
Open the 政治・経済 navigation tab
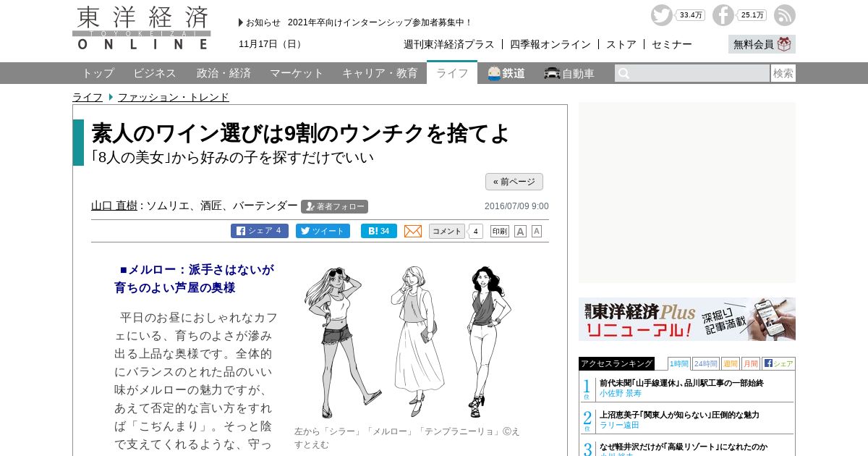[x=224, y=73]
